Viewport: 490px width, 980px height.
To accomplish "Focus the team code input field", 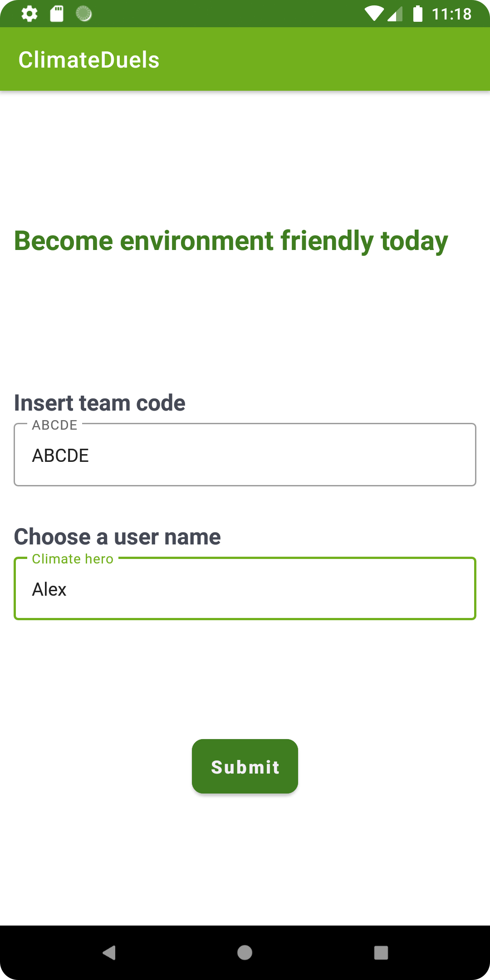I will click(245, 456).
